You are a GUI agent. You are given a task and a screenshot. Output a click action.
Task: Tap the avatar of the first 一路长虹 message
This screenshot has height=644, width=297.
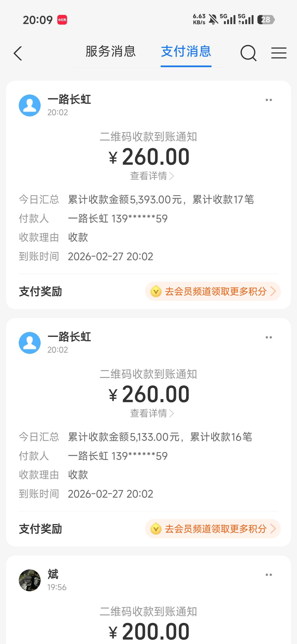click(30, 105)
